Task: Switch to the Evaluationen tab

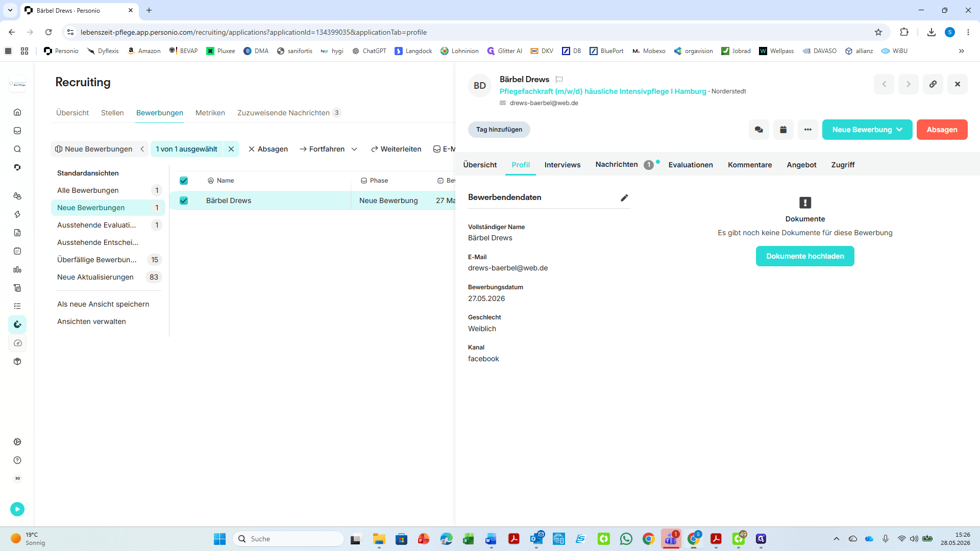Action: [691, 165]
